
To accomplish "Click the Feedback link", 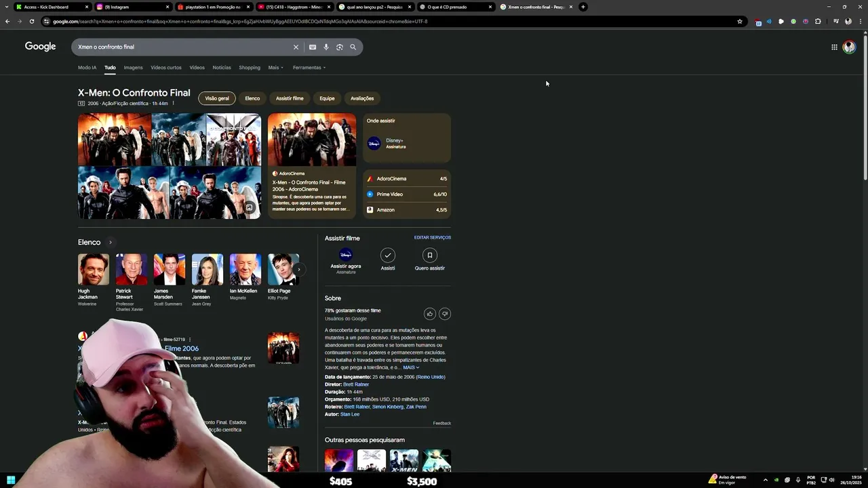I will coord(442,424).
